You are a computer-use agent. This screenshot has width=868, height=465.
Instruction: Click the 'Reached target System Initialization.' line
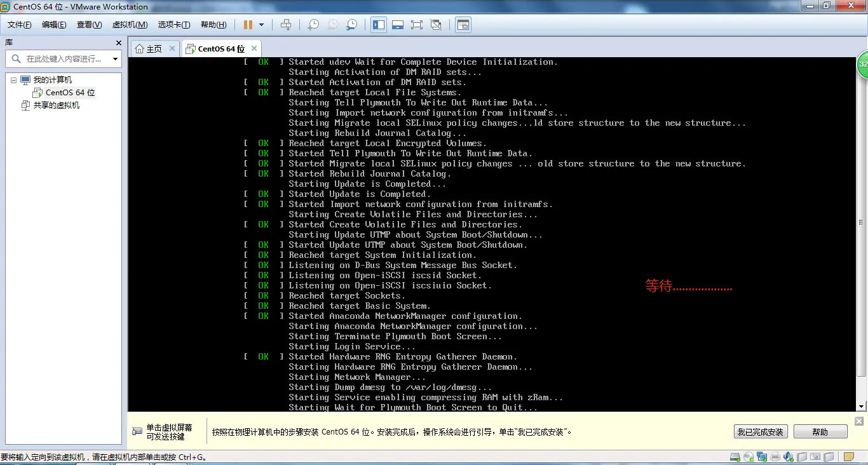pyautogui.click(x=382, y=255)
